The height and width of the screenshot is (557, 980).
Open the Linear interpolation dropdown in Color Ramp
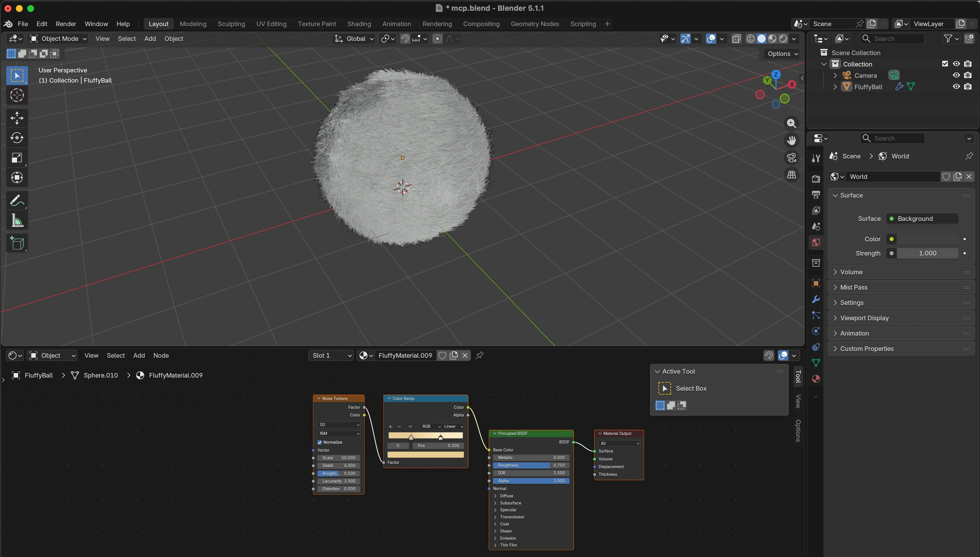pyautogui.click(x=453, y=426)
